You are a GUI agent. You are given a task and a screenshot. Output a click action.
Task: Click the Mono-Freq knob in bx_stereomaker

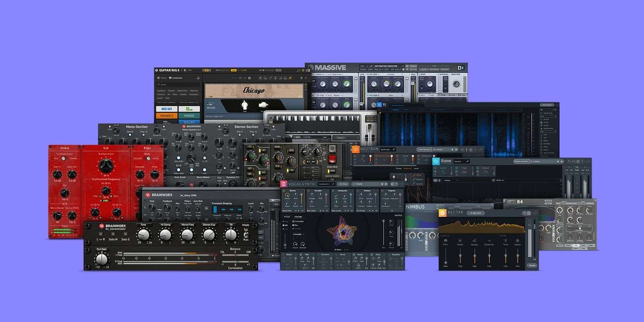pyautogui.click(x=187, y=235)
